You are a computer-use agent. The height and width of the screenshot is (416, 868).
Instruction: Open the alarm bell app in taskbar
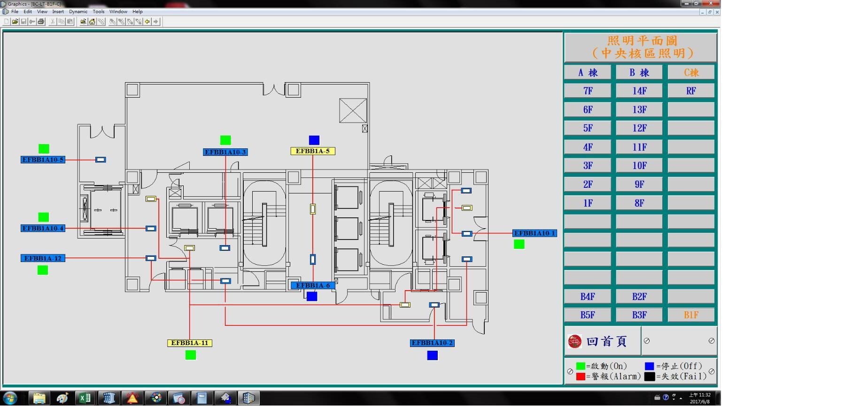[x=132, y=398]
